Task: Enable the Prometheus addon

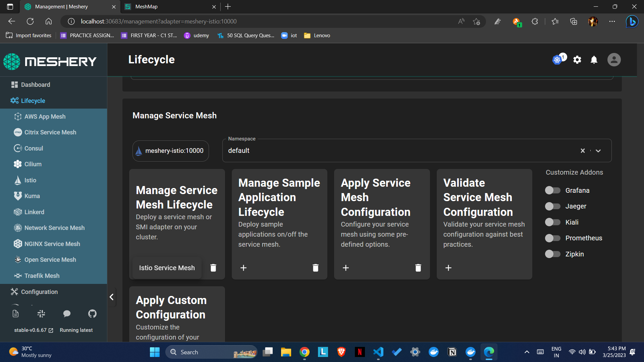Action: click(552, 238)
